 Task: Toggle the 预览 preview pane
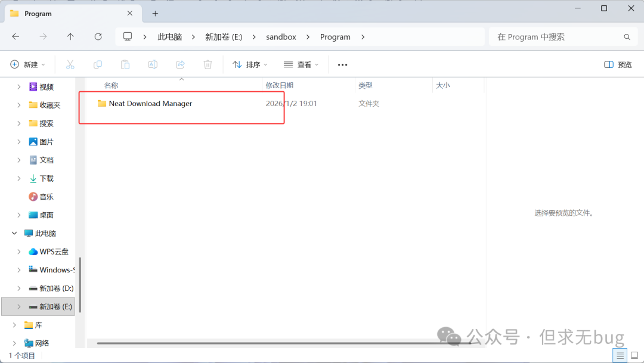618,64
